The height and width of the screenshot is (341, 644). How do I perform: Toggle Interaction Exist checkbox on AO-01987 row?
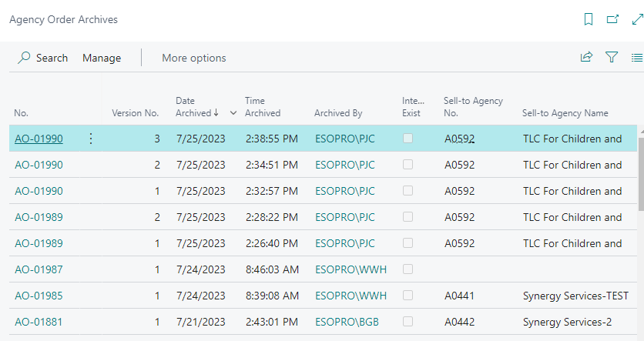(x=408, y=269)
